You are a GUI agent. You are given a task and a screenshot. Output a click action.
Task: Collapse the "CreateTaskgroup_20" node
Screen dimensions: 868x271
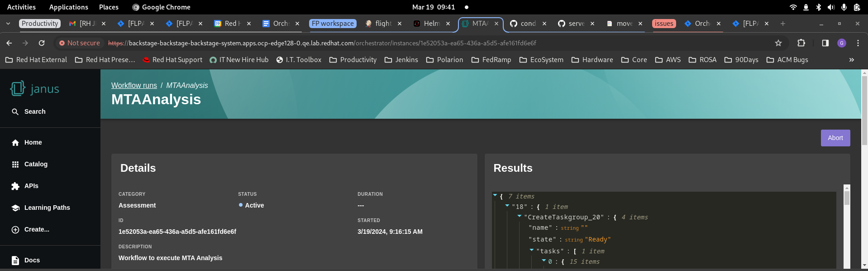[520, 216]
